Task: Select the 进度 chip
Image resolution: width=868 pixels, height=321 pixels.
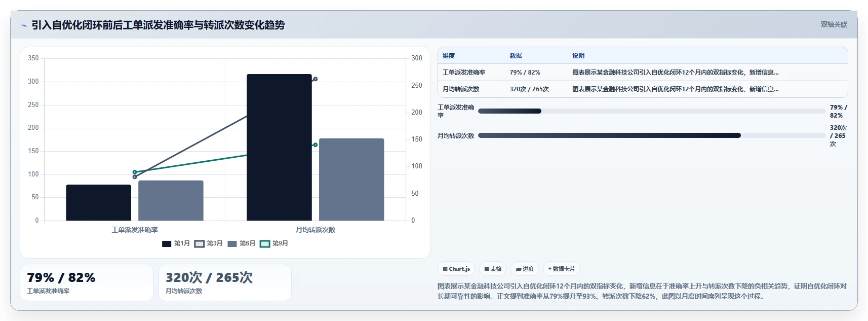Action: click(x=525, y=269)
